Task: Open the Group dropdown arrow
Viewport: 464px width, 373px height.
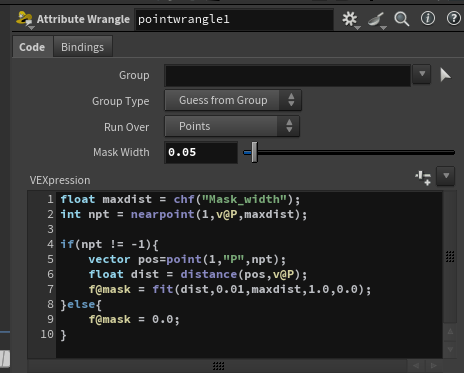Action: tap(422, 74)
